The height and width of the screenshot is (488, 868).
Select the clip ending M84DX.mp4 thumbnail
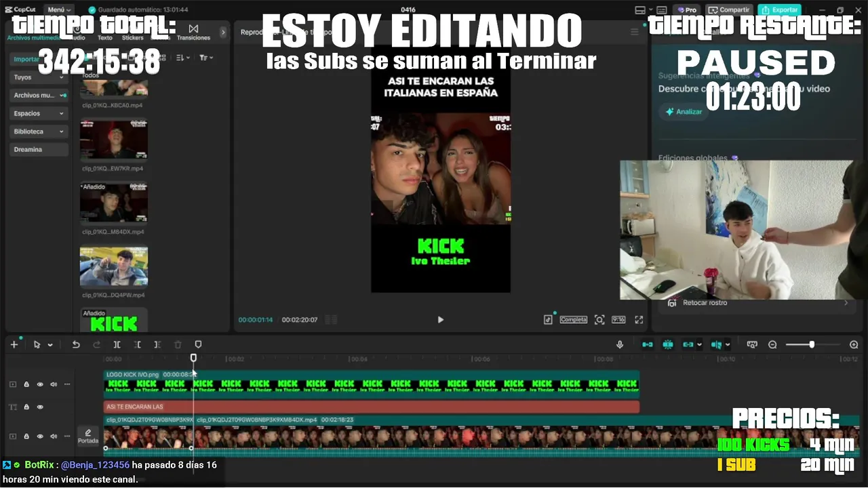pyautogui.click(x=114, y=203)
